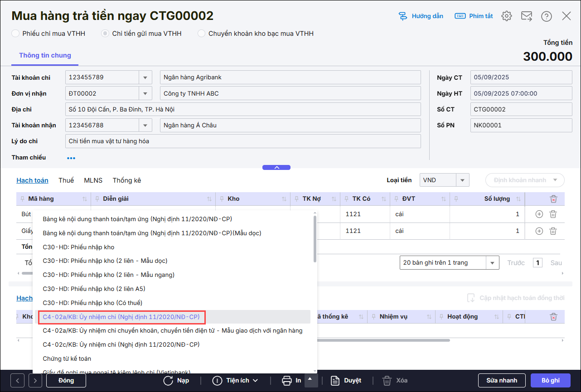Expand the Tài khoản chi dropdown
This screenshot has width=581, height=392.
tap(145, 77)
